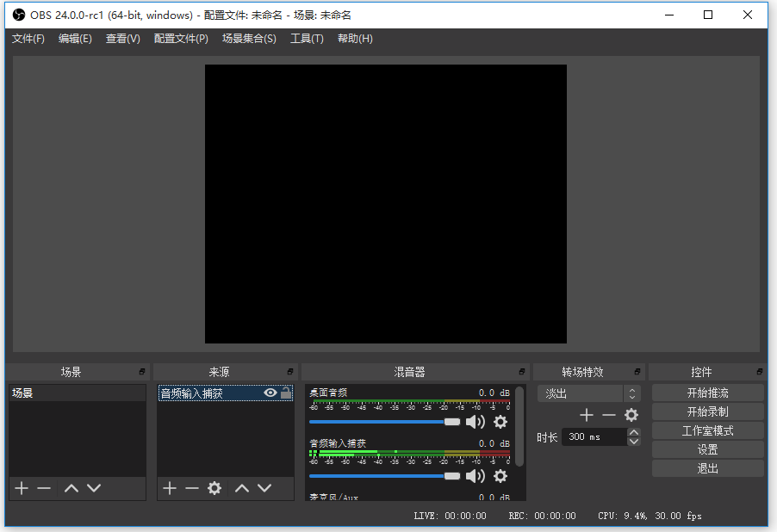Image resolution: width=777 pixels, height=532 pixels.
Task: Open the 文件(F) menu
Action: click(x=28, y=39)
